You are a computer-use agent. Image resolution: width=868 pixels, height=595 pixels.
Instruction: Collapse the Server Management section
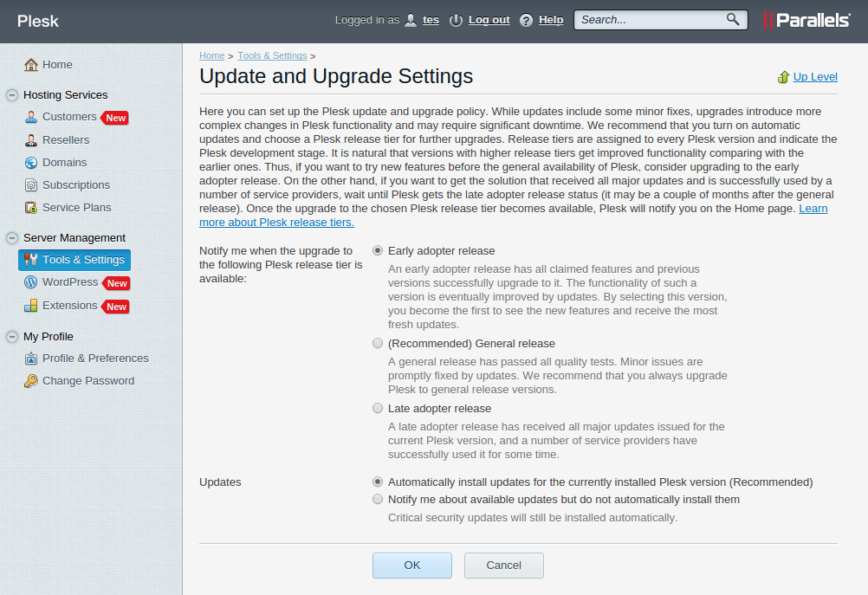[11, 238]
